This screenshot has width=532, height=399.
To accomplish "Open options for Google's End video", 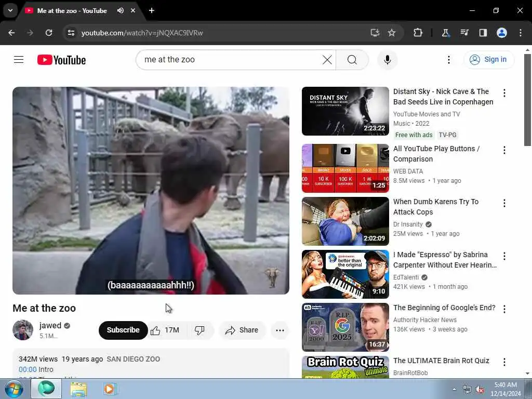I will pos(504,309).
